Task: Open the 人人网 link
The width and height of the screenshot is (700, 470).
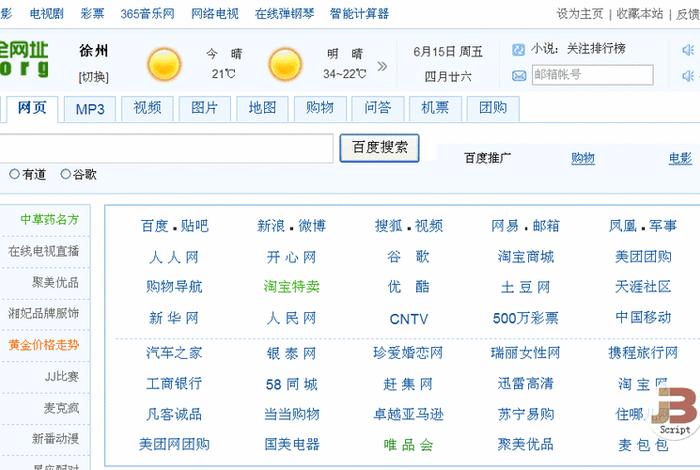Action: pos(174,257)
